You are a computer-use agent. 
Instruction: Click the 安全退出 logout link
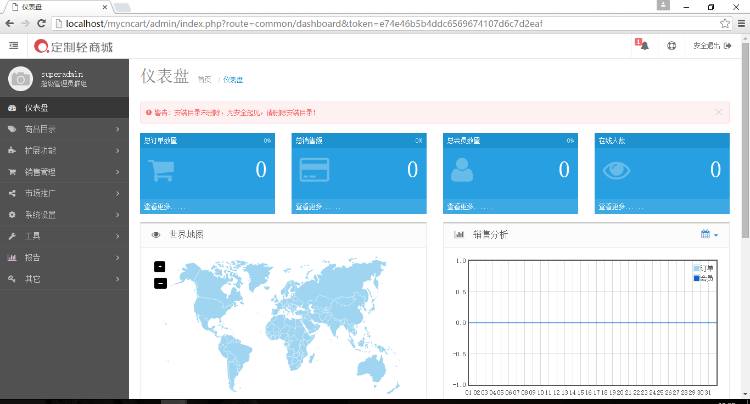point(712,46)
